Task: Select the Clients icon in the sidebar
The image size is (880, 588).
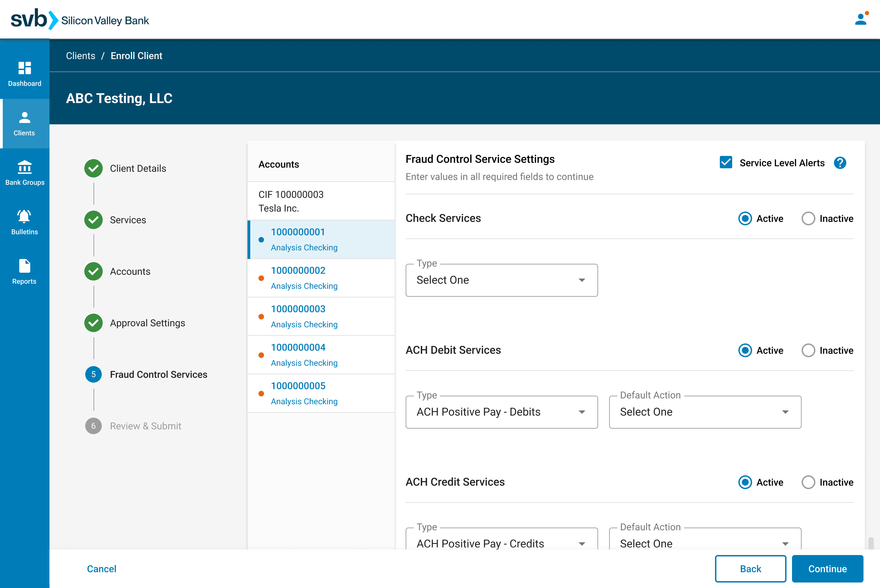Action: 24,124
